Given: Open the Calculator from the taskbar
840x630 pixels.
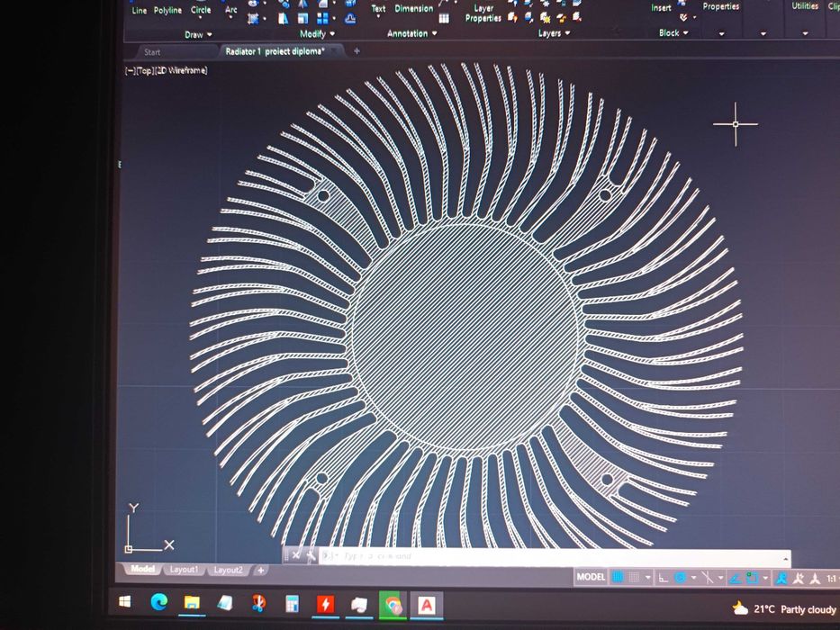Looking at the screenshot, I should pos(292,604).
